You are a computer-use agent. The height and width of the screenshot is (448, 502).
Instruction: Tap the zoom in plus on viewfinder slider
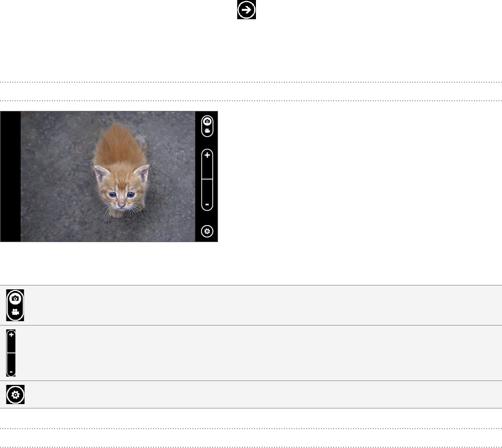(207, 155)
